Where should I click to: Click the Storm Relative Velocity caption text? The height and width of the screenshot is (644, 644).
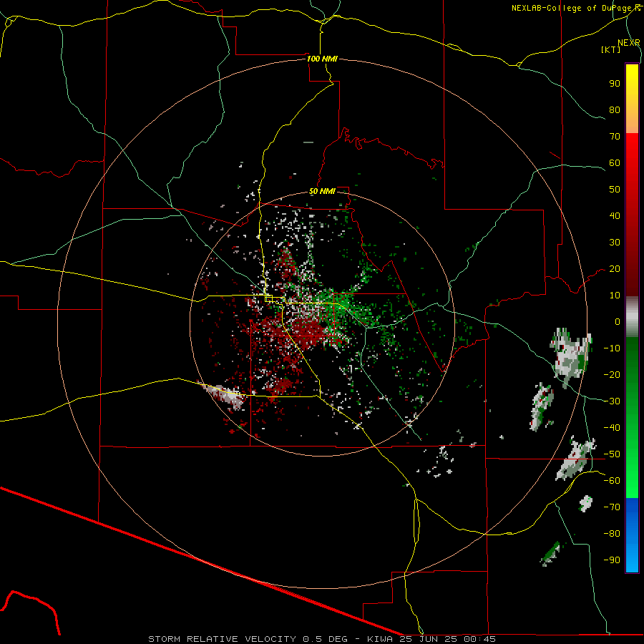[322, 639]
